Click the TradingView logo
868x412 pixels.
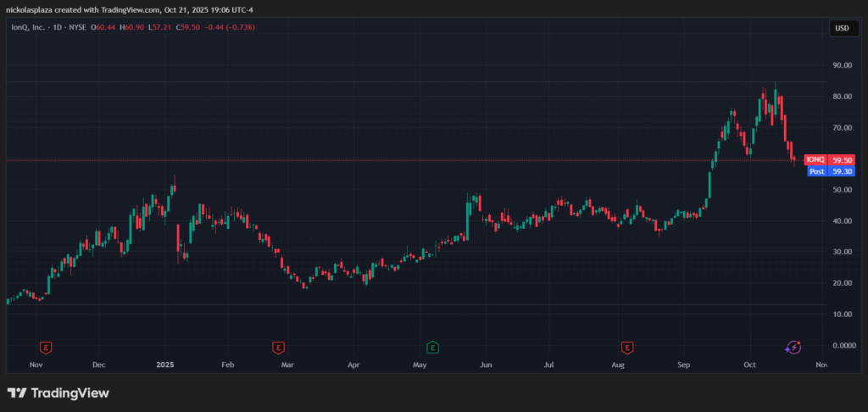coord(58,393)
